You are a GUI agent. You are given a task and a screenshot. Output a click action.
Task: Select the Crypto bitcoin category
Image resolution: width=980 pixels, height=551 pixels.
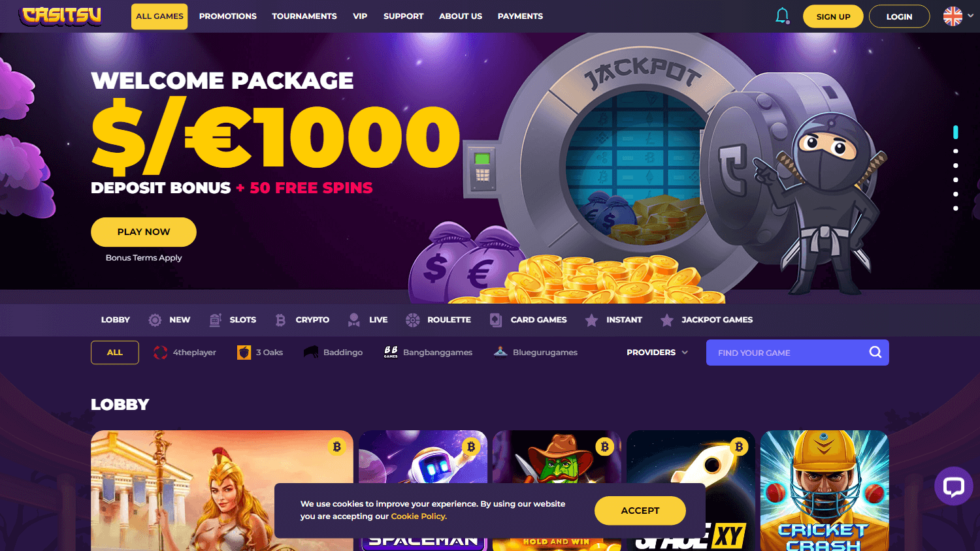tap(302, 320)
